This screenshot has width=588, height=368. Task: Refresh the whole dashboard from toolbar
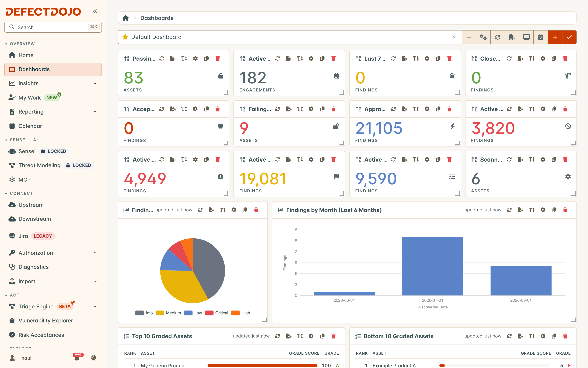[498, 37]
